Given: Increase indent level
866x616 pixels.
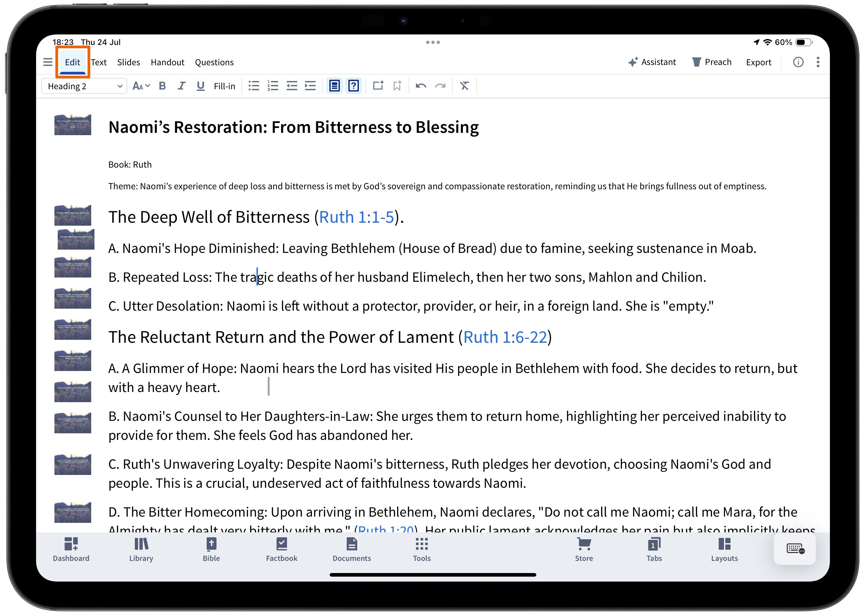Looking at the screenshot, I should click(310, 86).
